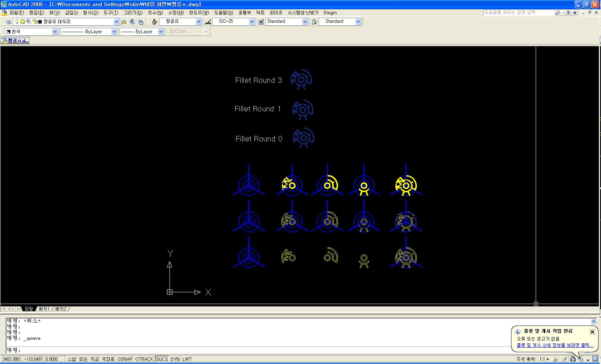The height and width of the screenshot is (364, 601).
Task: Toggle 직교 (Ortho) mode in status bar
Action: (94, 359)
